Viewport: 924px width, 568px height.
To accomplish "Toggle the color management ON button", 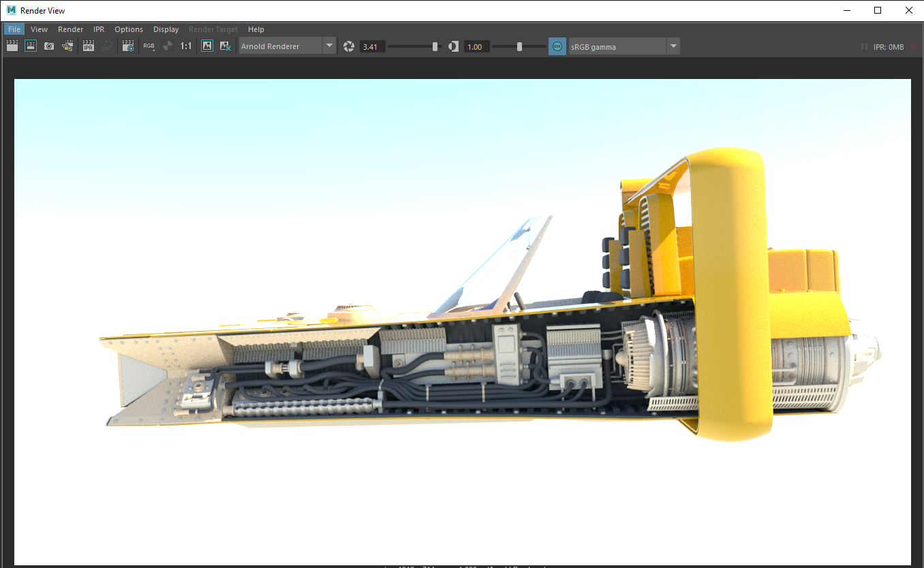I will (x=557, y=46).
